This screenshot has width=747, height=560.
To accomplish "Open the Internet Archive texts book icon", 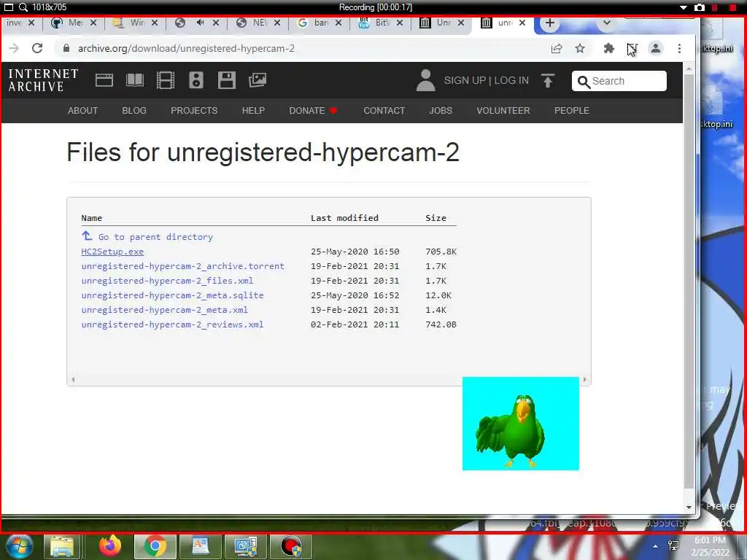I will coord(134,80).
